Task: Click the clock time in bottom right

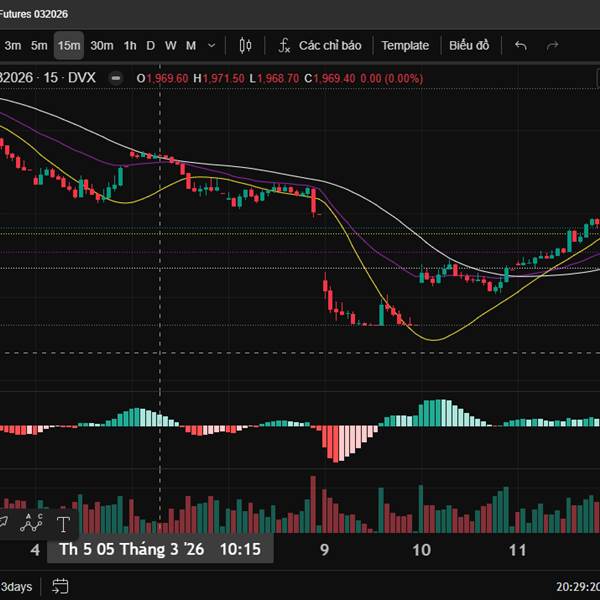Action: point(577,586)
